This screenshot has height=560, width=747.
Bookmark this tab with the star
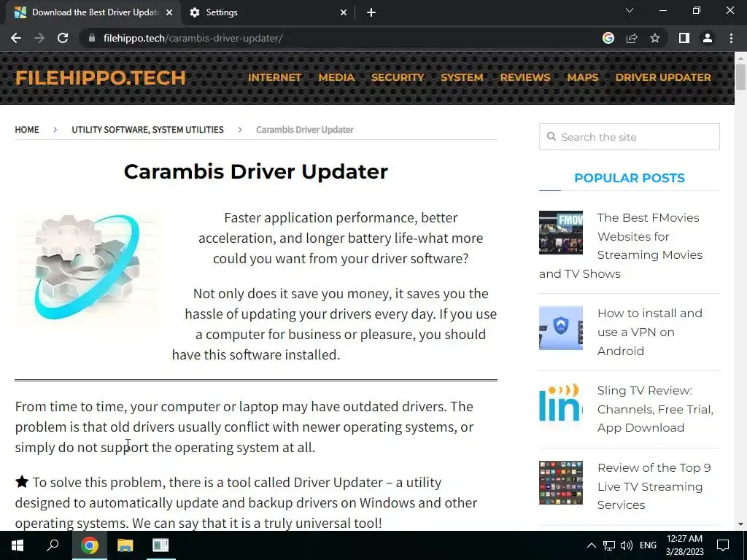click(655, 38)
